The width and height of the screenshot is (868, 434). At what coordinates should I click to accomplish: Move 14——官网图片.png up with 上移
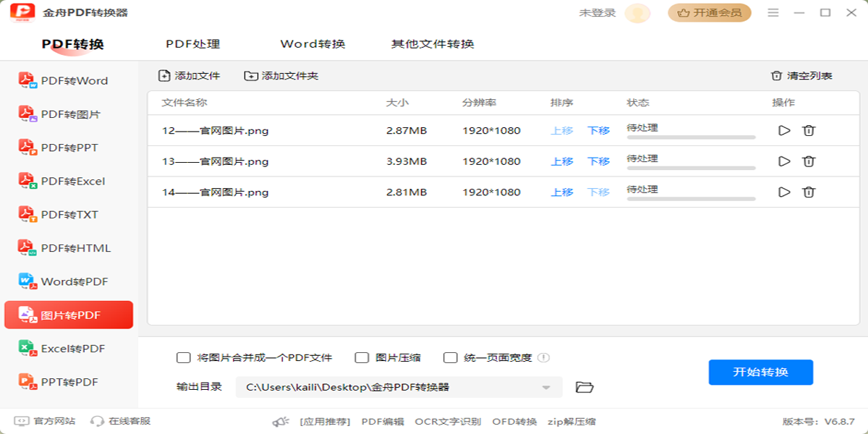tap(562, 192)
